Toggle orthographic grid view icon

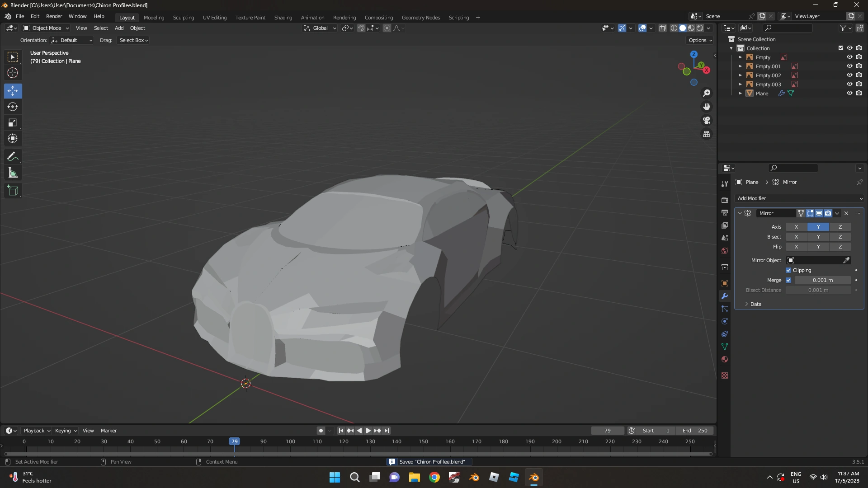[707, 134]
